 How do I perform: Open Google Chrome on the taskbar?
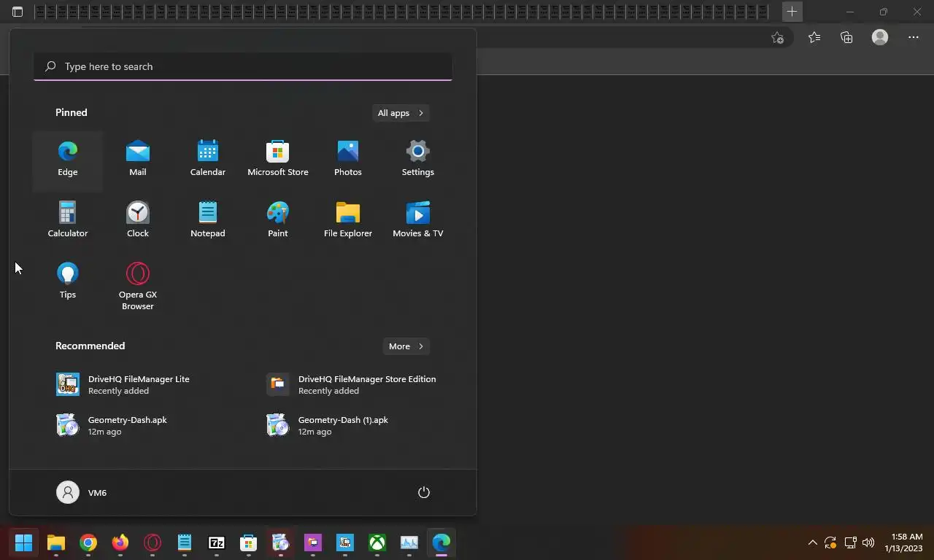click(x=88, y=542)
